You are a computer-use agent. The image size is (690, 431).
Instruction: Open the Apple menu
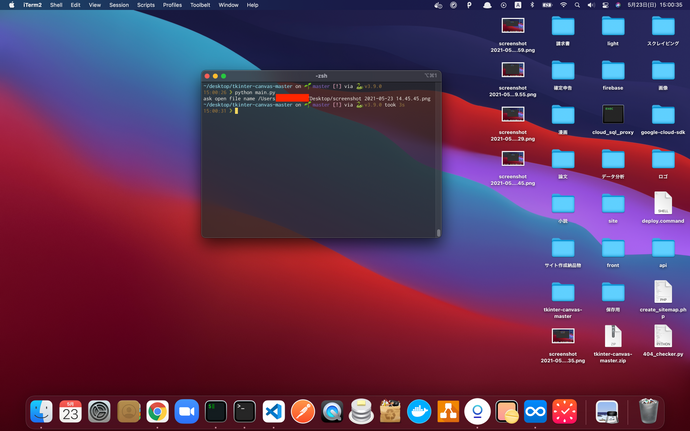(x=10, y=5)
